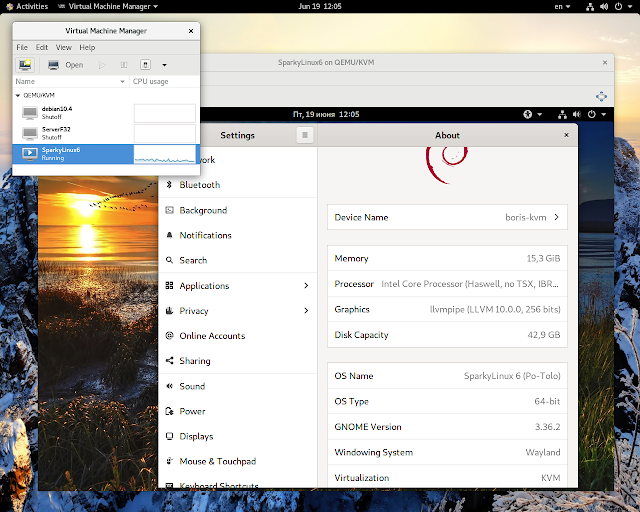640x512 pixels.
Task: Click the Debian swirl logo in About
Action: click(x=447, y=165)
